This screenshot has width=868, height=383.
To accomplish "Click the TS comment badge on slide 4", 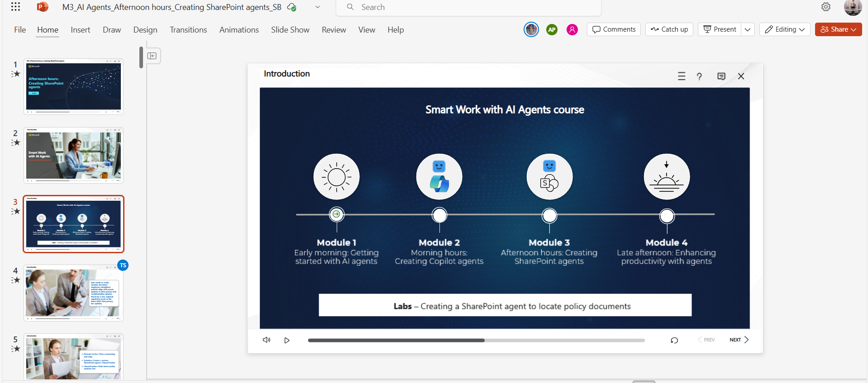I will click(123, 265).
